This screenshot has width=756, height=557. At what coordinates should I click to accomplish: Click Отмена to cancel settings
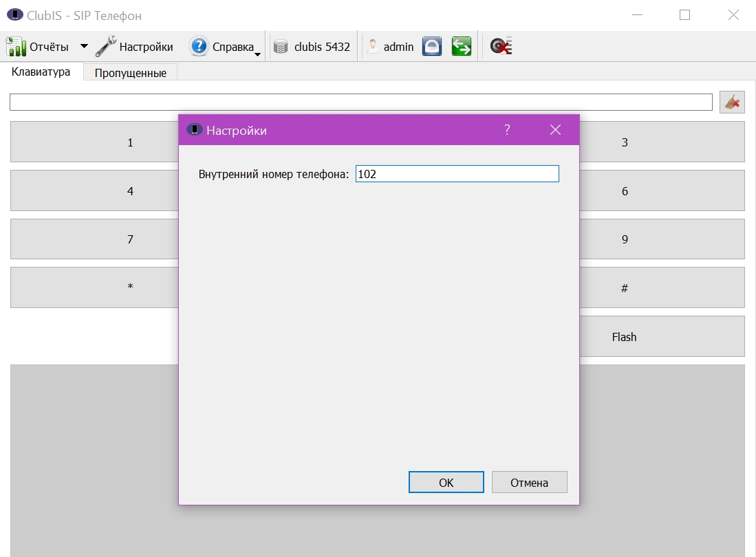(x=530, y=482)
